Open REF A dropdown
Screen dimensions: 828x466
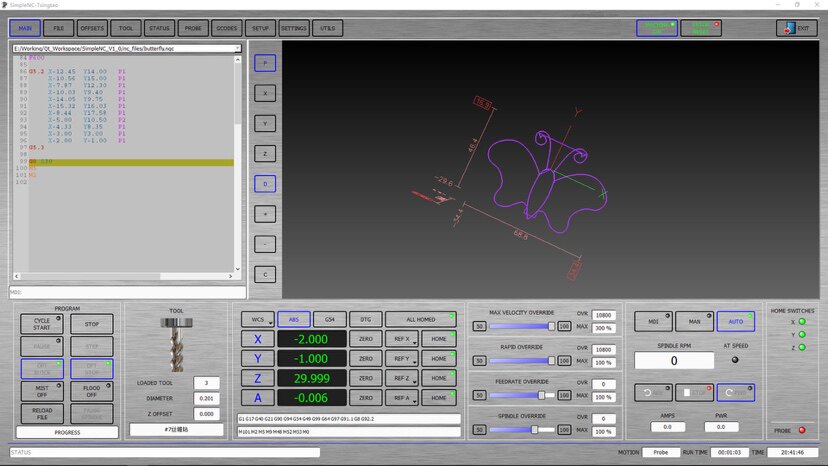402,398
